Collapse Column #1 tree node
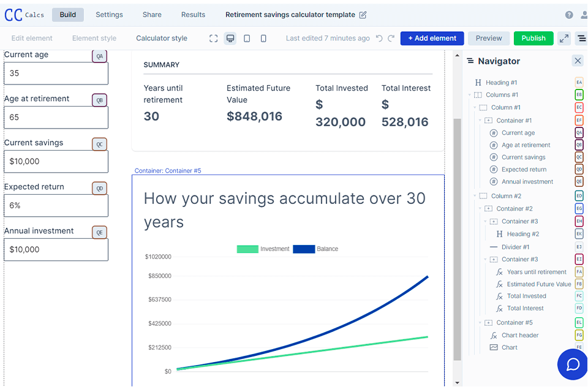The height and width of the screenshot is (392, 588). pos(475,108)
